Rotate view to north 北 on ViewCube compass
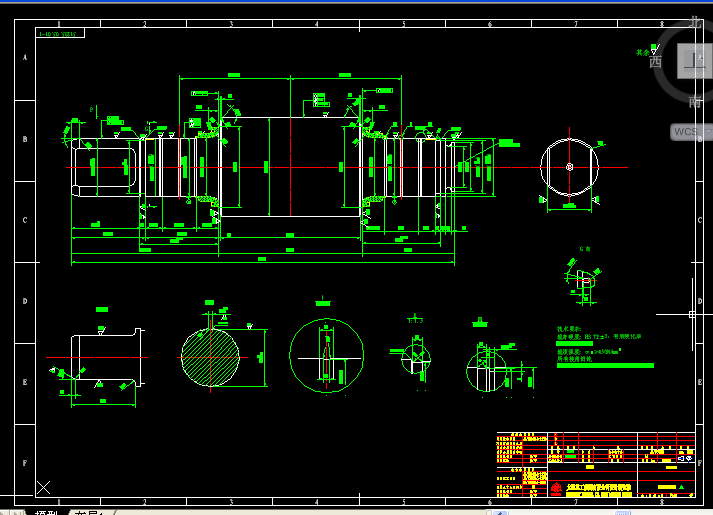 coord(695,22)
